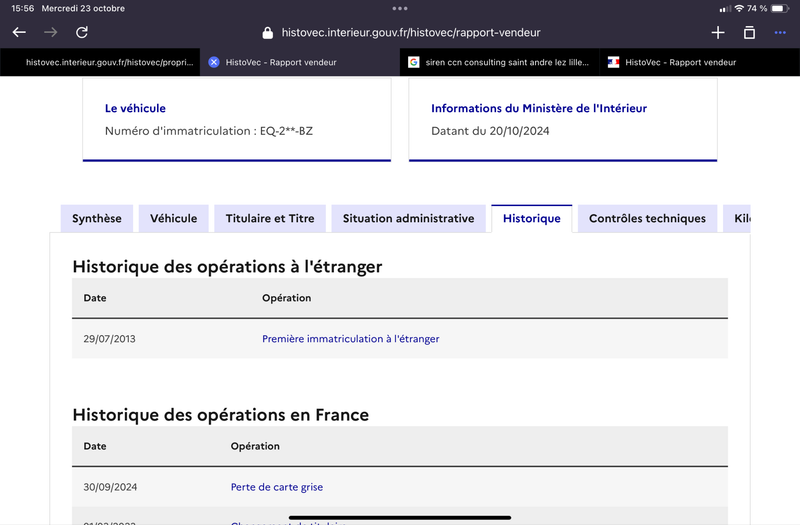
Task: Open the tab overview icon
Action: 749,33
